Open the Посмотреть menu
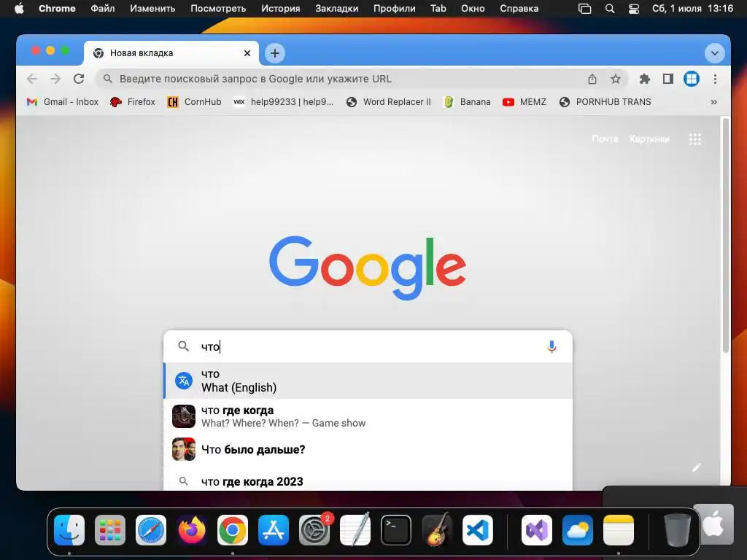 (x=218, y=9)
